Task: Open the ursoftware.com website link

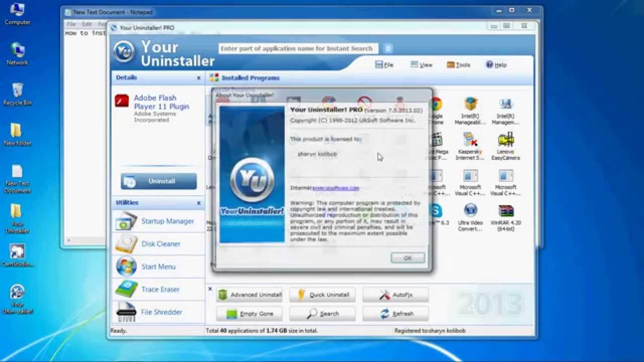Action: point(337,188)
